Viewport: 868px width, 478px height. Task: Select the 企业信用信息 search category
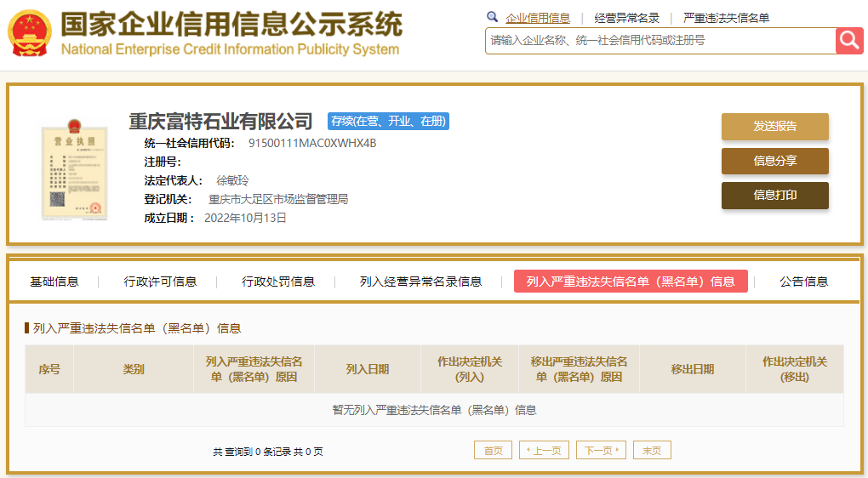point(538,18)
